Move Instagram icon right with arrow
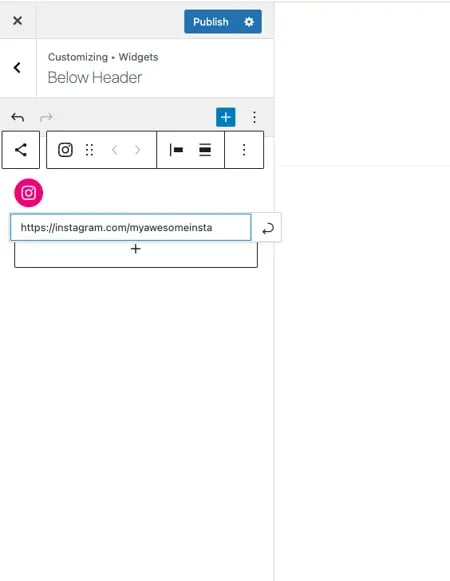Viewport: 450px width, 581px height. point(138,150)
